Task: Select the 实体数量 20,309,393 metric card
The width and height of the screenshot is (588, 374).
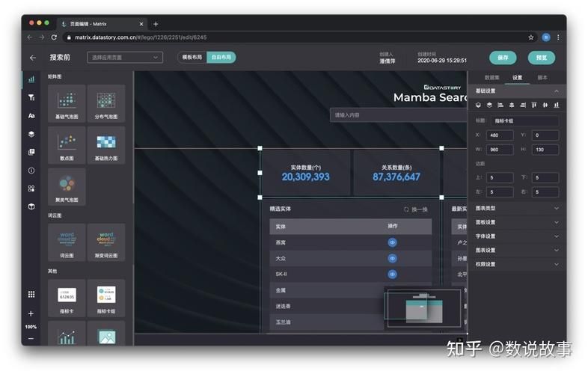Action: [306, 173]
